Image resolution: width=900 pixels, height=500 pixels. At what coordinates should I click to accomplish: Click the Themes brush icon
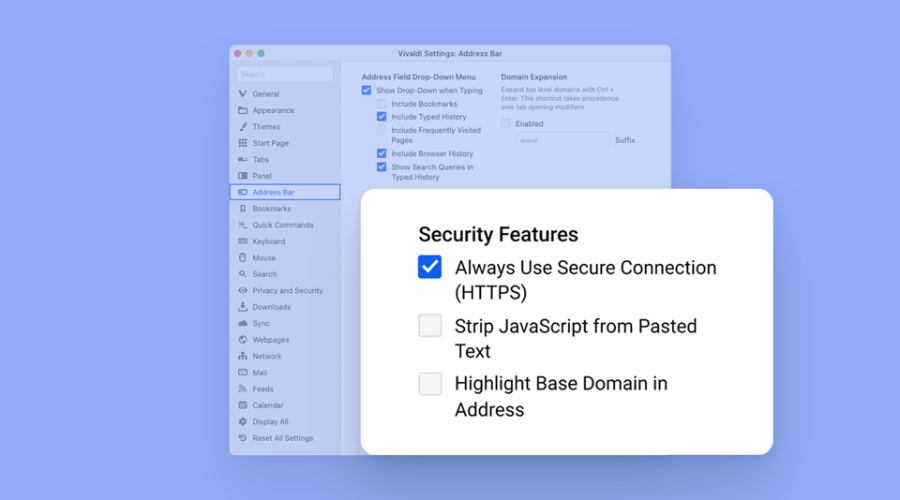pyautogui.click(x=243, y=126)
